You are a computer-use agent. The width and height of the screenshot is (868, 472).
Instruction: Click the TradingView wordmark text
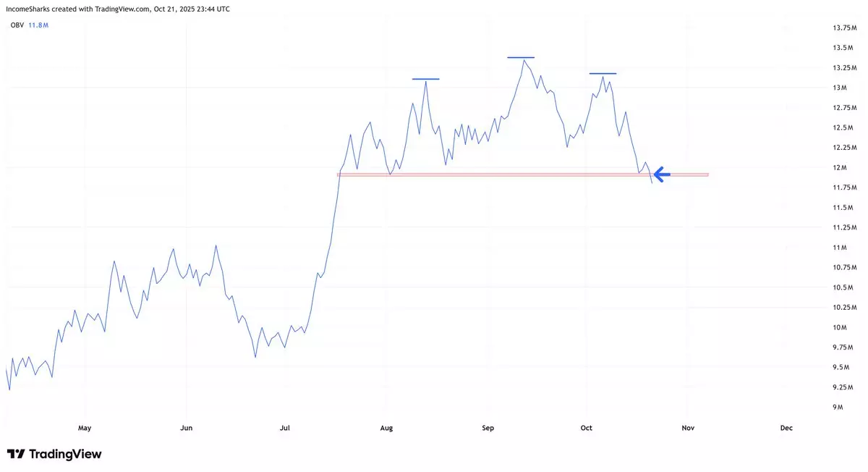[x=65, y=454]
